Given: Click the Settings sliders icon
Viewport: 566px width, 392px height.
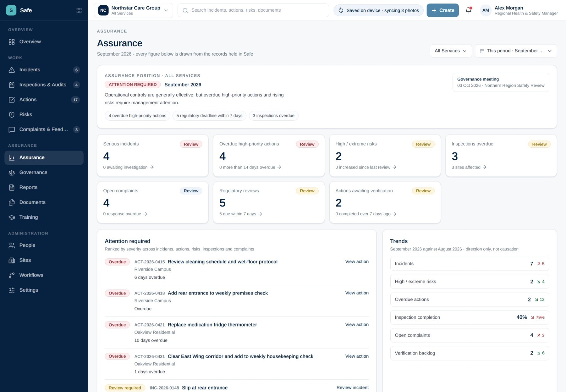Looking at the screenshot, I should (x=12, y=290).
